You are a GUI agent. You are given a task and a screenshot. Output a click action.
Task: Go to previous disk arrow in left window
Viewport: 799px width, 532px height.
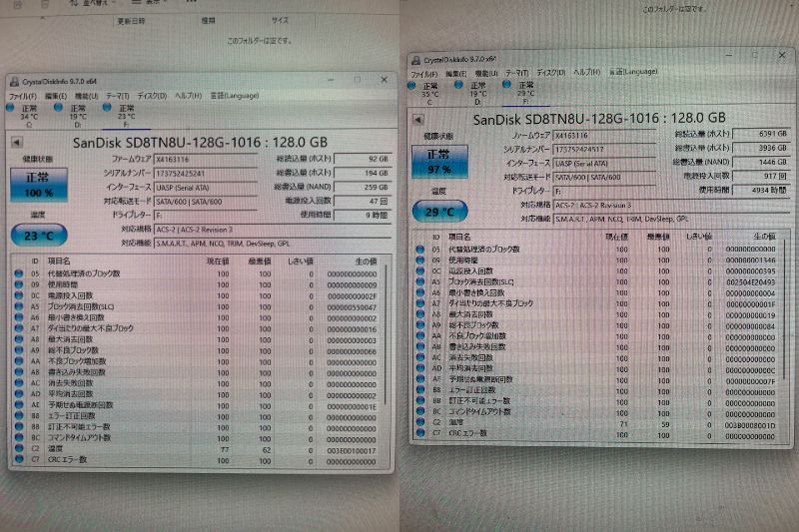click(16, 142)
